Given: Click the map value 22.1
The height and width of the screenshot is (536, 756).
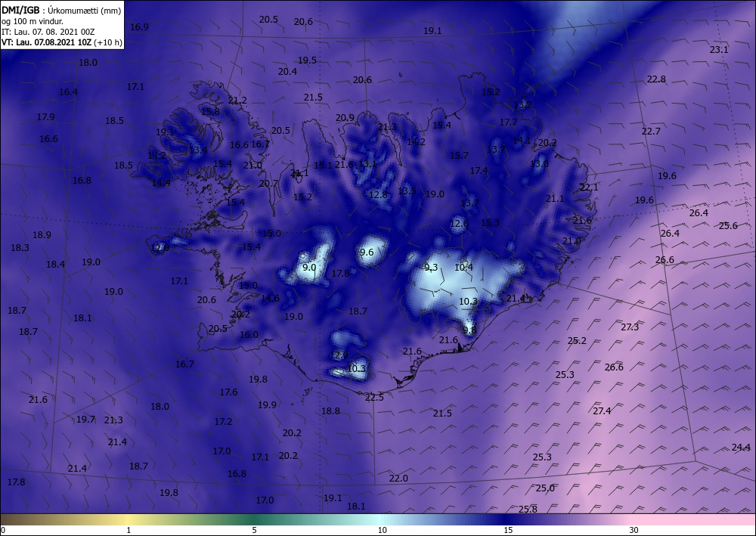Looking at the screenshot, I should [589, 187].
